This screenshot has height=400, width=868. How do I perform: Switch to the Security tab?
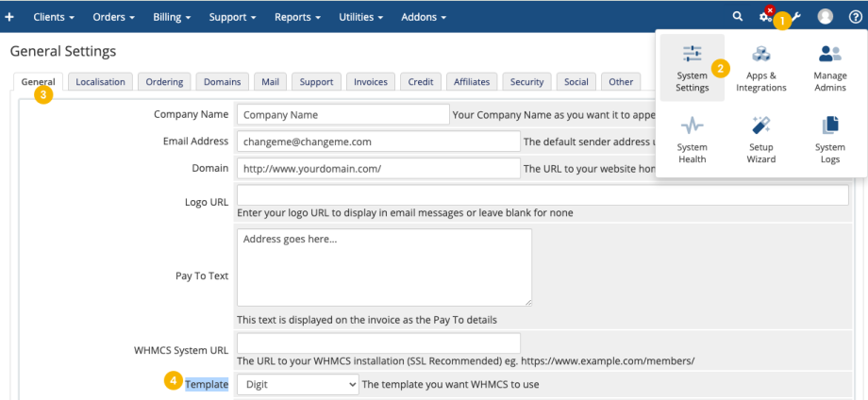coord(527,81)
